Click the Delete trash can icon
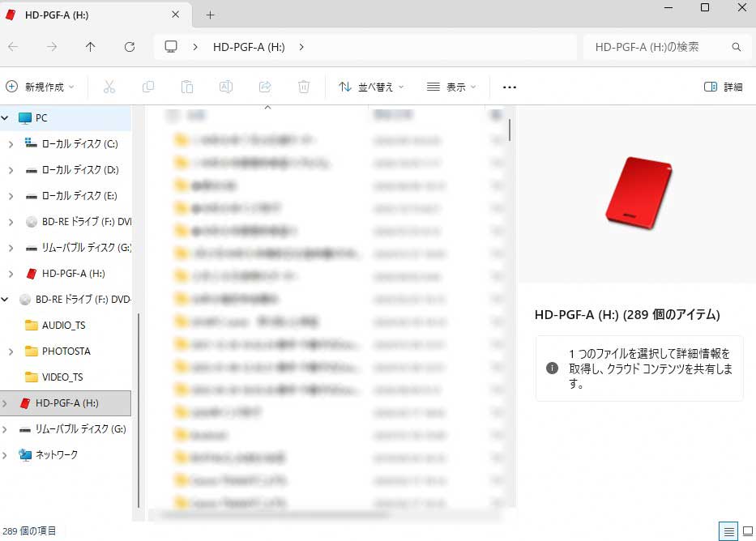Image resolution: width=756 pixels, height=541 pixels. click(304, 87)
